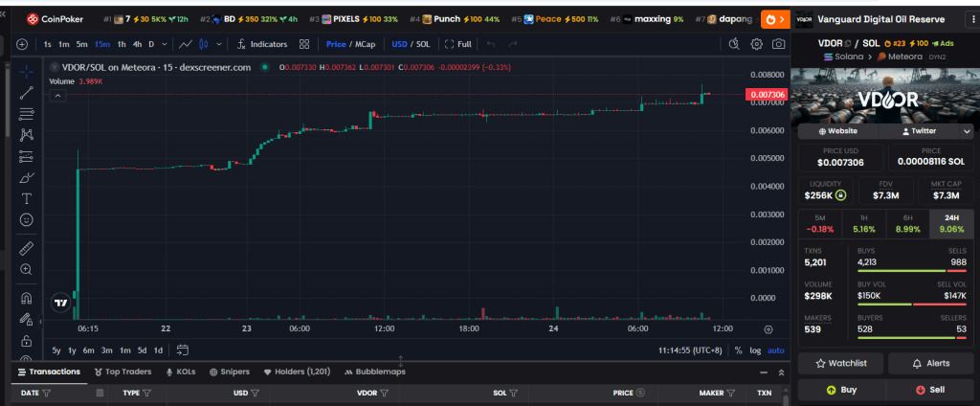Toggle lock all drawings
980x406 pixels.
(x=26, y=340)
